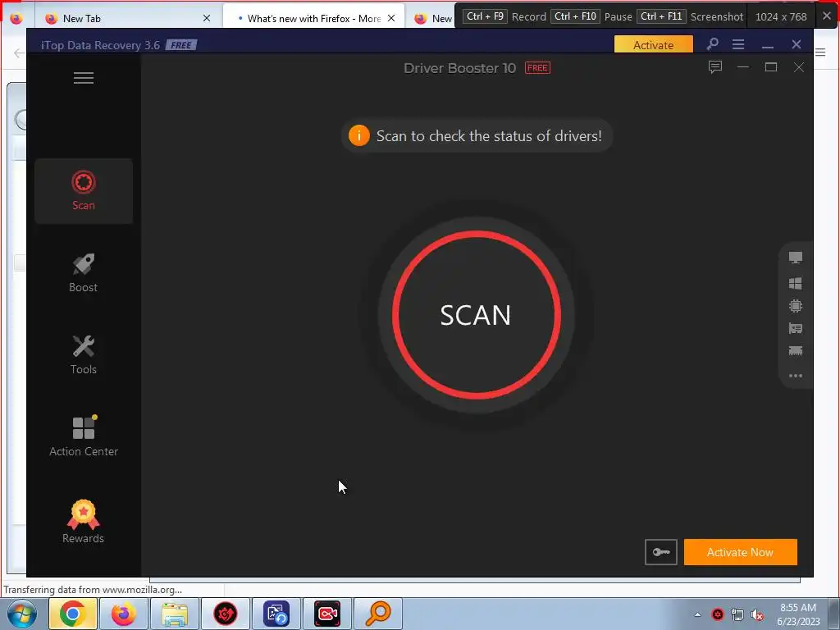Click the key icon to enter license

pyautogui.click(x=661, y=552)
